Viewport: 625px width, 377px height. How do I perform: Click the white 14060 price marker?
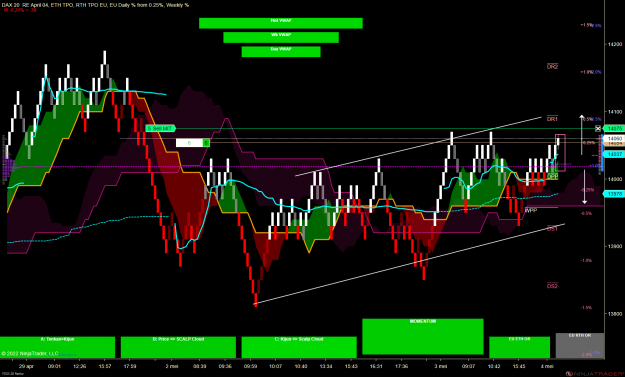tap(615, 138)
